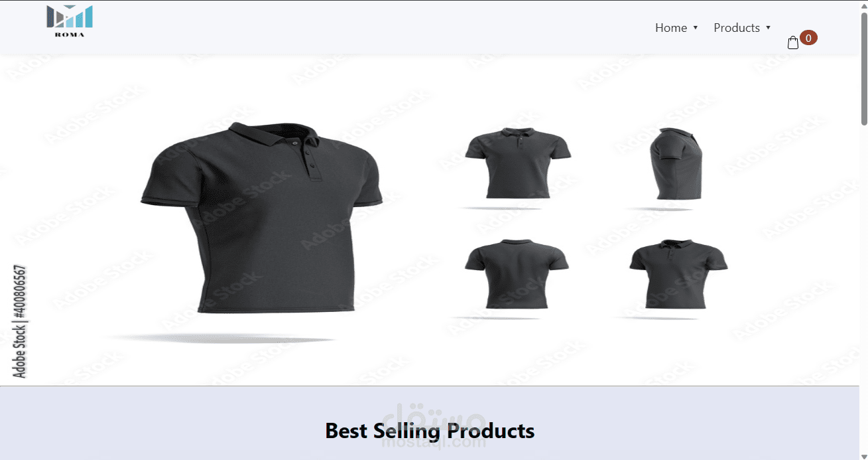Click the vertical scrollbar track below thumb
This screenshot has height=460, width=868.
(863, 292)
